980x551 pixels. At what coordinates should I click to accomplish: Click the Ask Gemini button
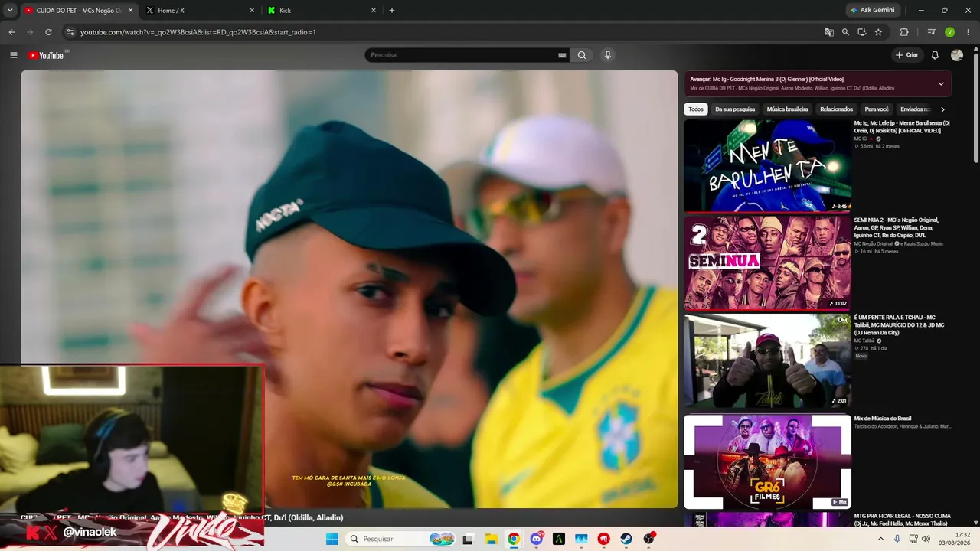click(x=872, y=10)
